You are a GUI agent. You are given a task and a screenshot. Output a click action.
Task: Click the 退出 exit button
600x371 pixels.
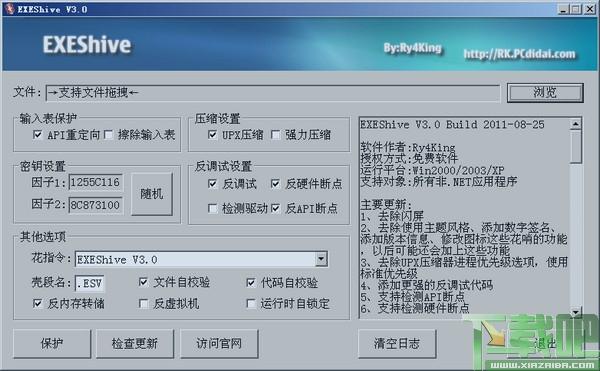(x=545, y=343)
